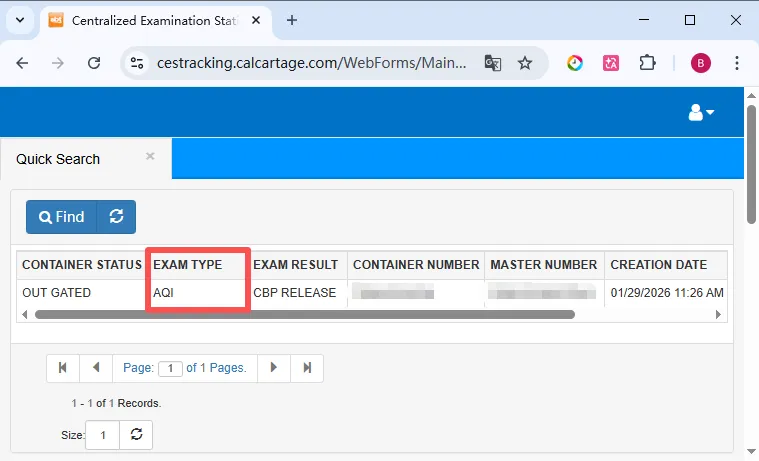Click the table's right scroll arrow

click(718, 315)
